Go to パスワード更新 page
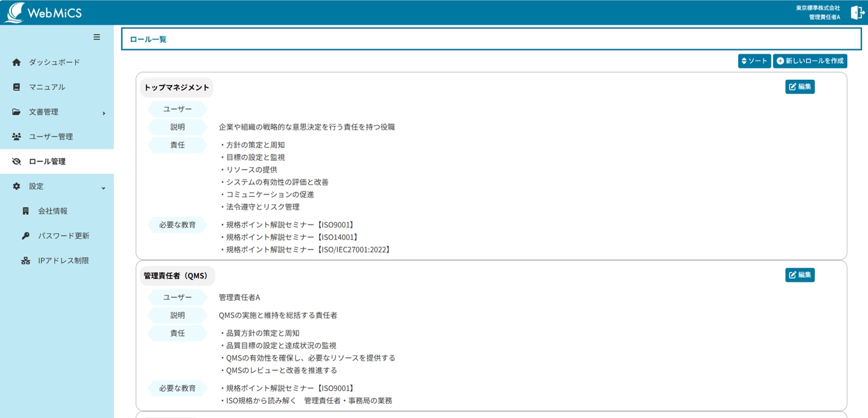 [63, 236]
